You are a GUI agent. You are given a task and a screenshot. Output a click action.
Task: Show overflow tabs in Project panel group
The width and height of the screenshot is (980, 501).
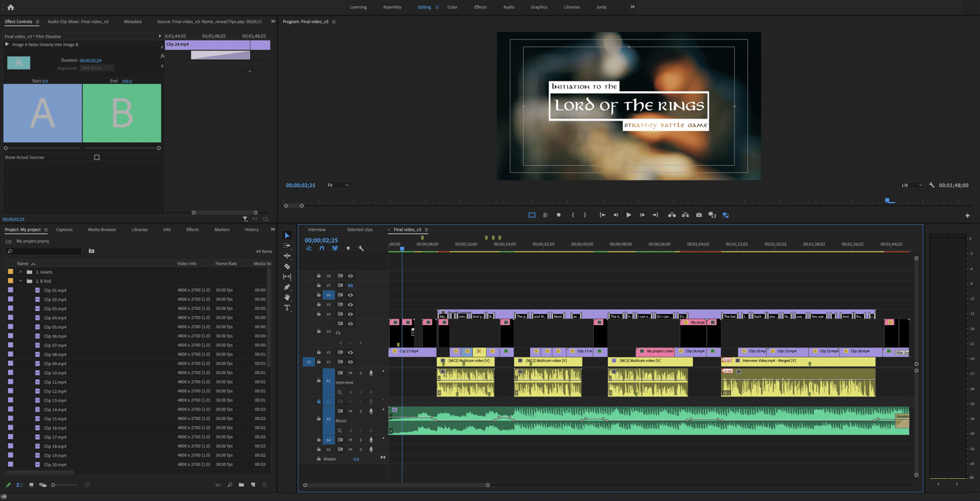pyautogui.click(x=273, y=229)
